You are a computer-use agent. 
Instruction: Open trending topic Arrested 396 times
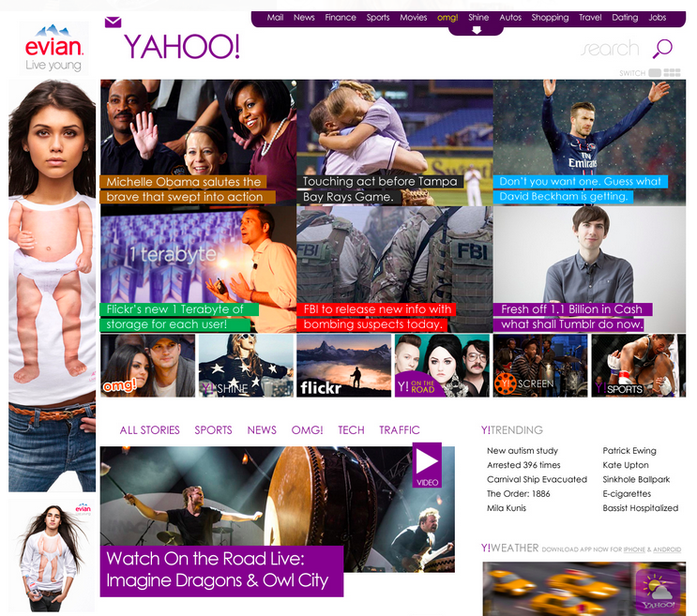(523, 465)
